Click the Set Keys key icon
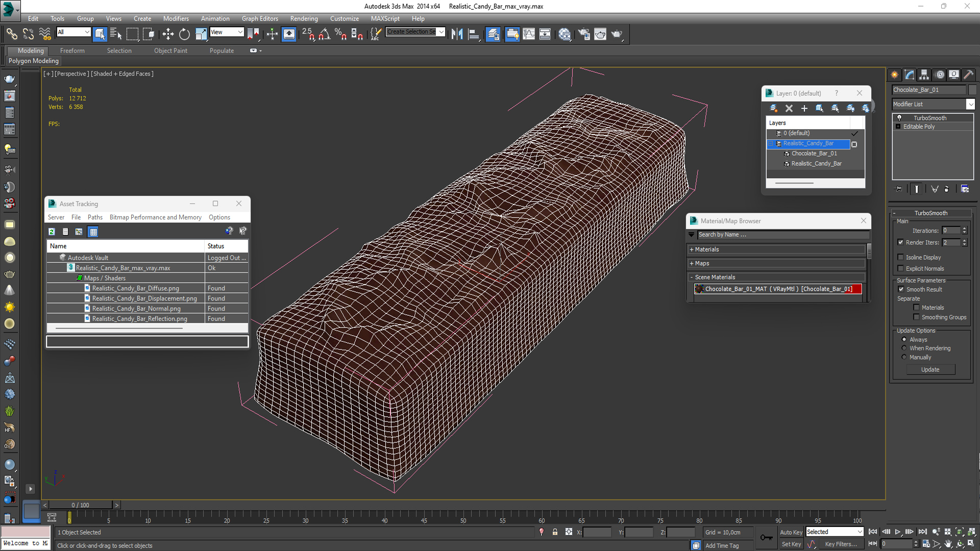This screenshot has height=551, width=980. (x=766, y=538)
